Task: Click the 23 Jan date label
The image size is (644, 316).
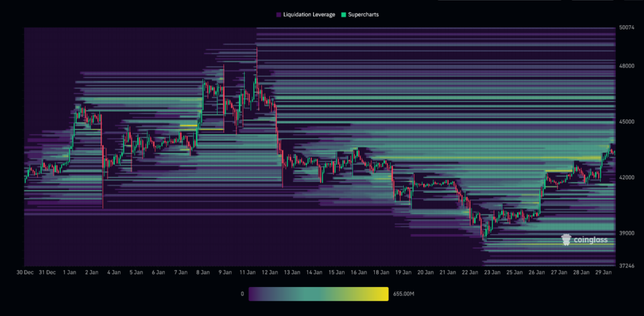Action: pos(492,272)
